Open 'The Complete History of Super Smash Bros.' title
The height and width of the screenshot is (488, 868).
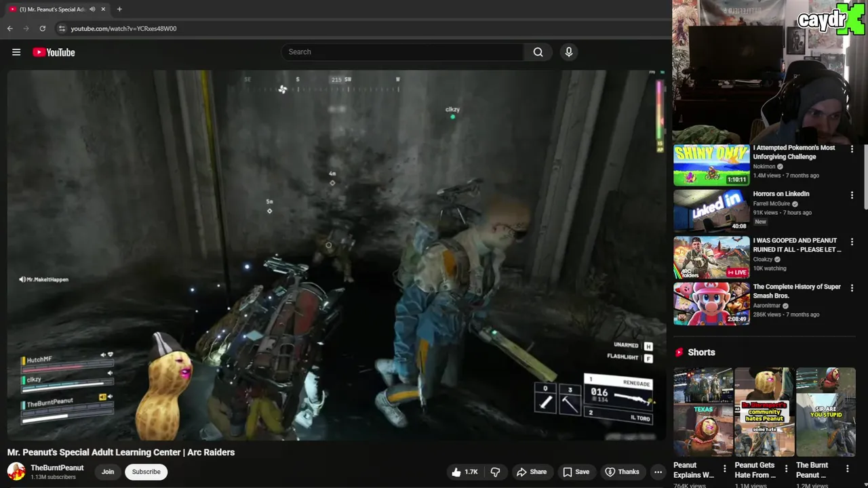(797, 291)
